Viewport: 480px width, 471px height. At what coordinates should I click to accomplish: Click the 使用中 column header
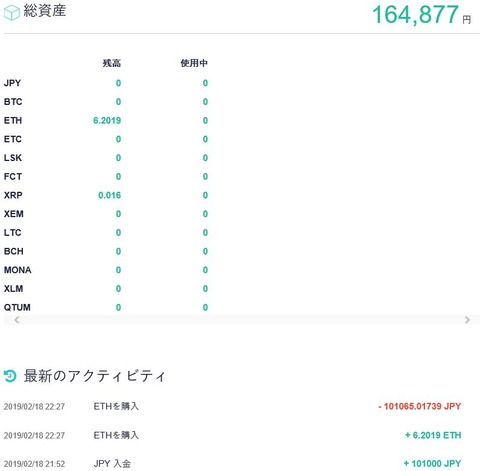[x=194, y=63]
